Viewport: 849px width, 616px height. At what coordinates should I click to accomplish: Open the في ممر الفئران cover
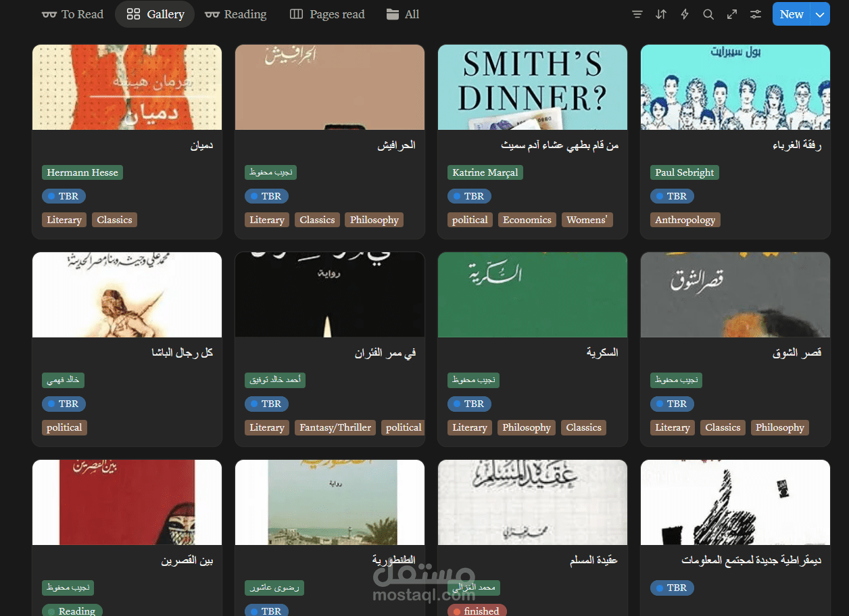point(330,295)
